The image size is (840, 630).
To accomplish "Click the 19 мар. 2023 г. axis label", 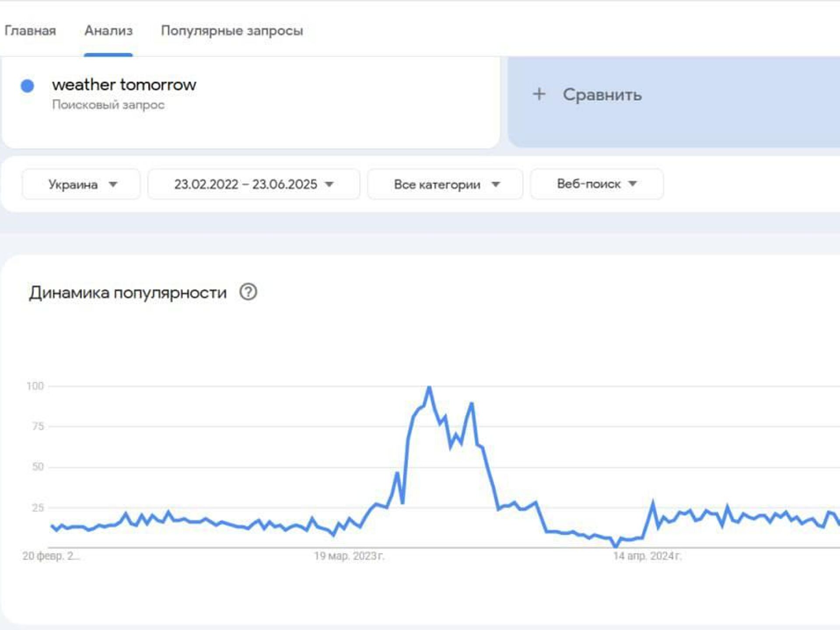I will (349, 556).
